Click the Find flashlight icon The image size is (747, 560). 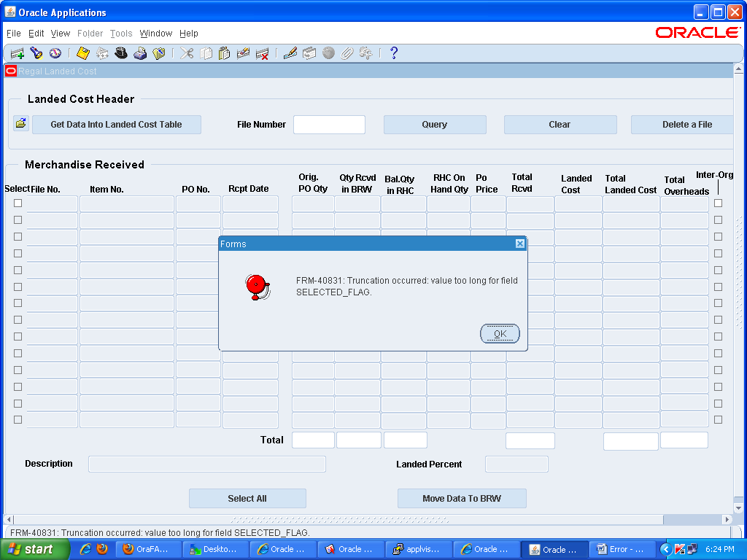click(x=36, y=53)
